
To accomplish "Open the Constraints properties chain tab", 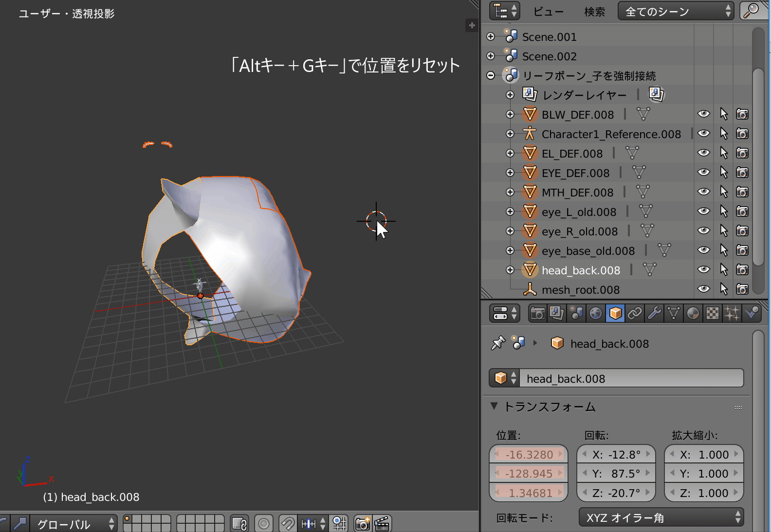I will tap(635, 314).
